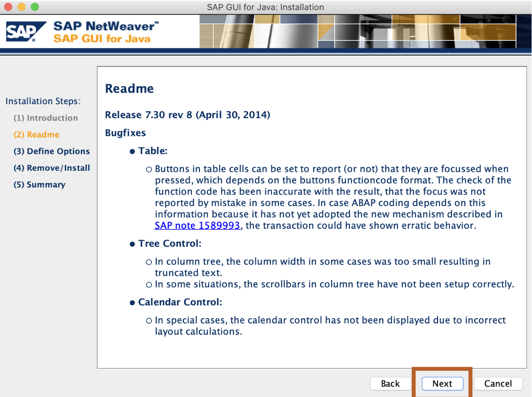Minimize the window using the yellow button

(x=21, y=7)
